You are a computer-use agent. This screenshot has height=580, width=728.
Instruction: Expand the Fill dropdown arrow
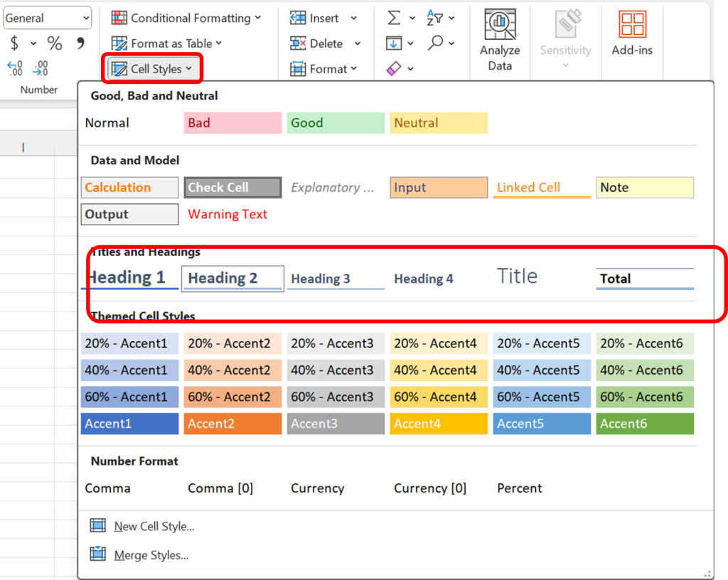[x=410, y=43]
